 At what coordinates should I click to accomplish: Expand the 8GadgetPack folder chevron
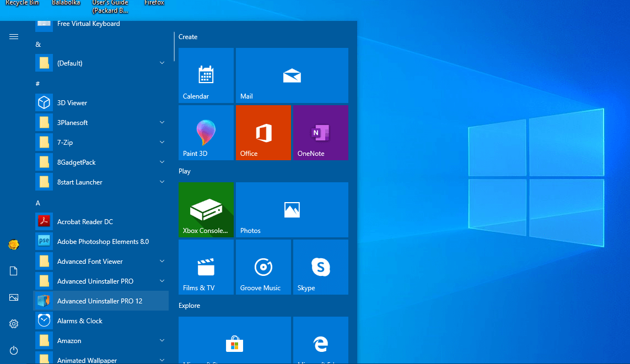pos(162,162)
